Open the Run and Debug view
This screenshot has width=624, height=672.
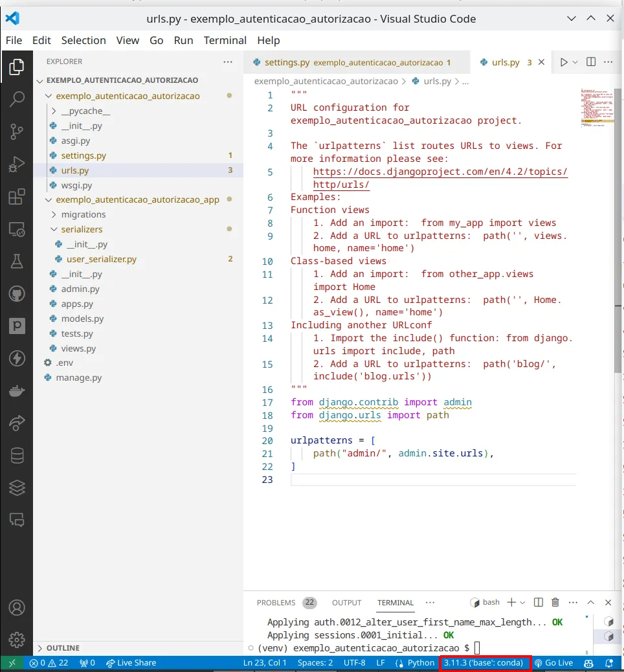(x=17, y=164)
